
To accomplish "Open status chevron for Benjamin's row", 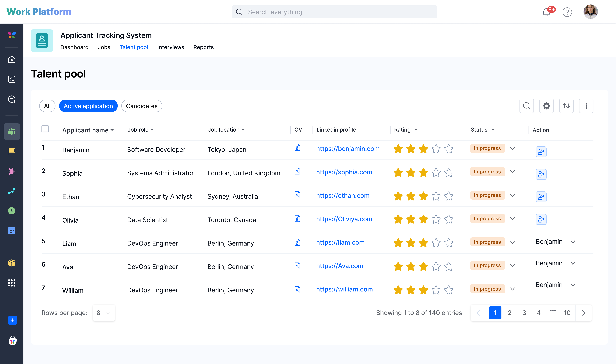I will coord(512,148).
